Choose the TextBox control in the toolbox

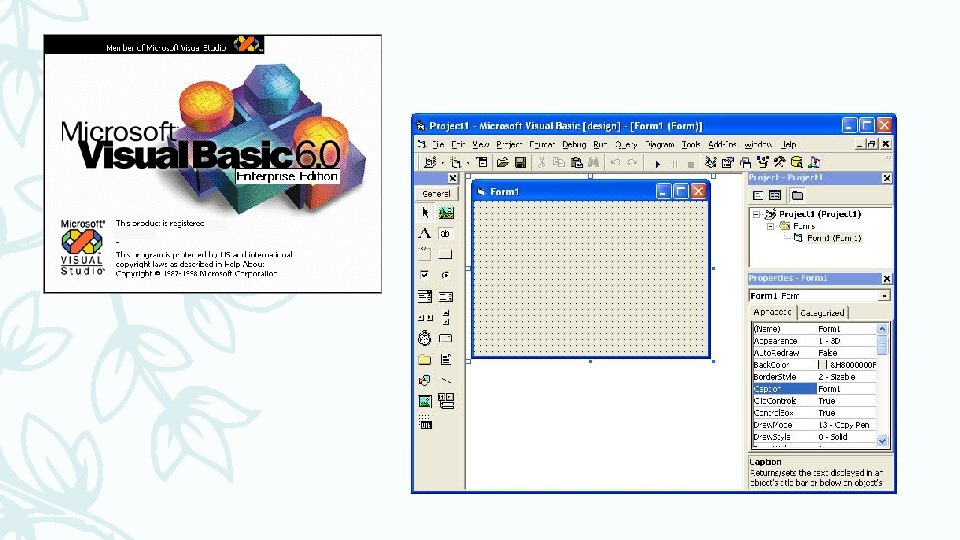tap(446, 233)
